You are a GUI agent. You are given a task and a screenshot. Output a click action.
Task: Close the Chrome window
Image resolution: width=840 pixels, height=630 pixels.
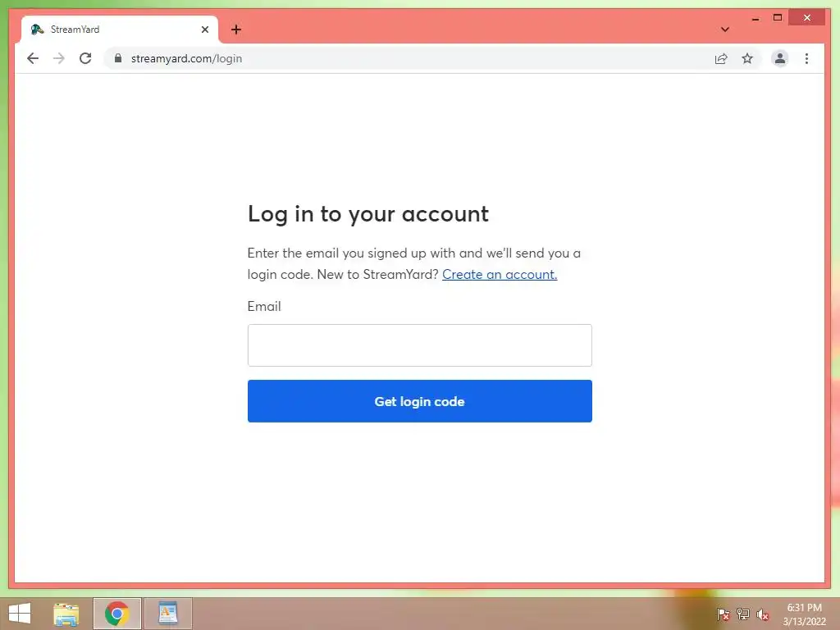coord(807,18)
